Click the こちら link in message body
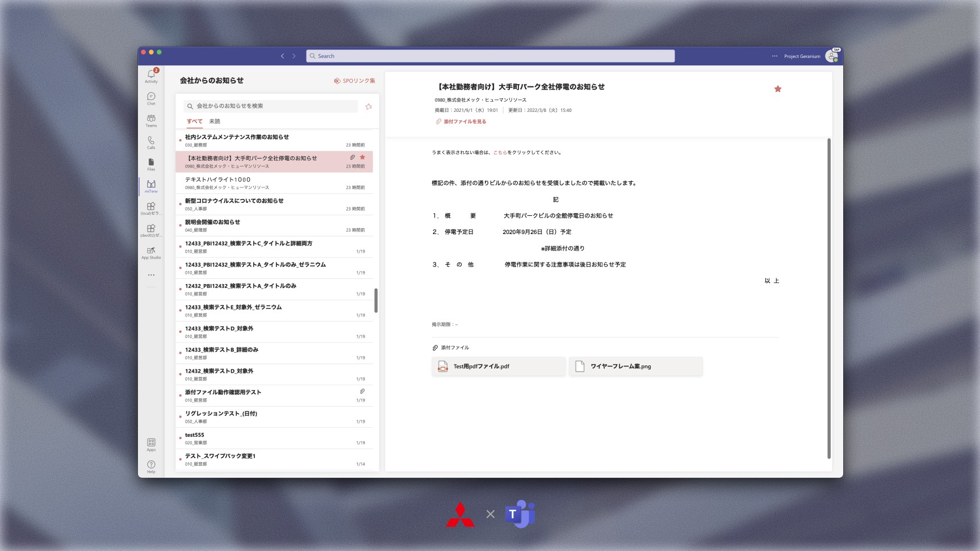 pos(500,152)
